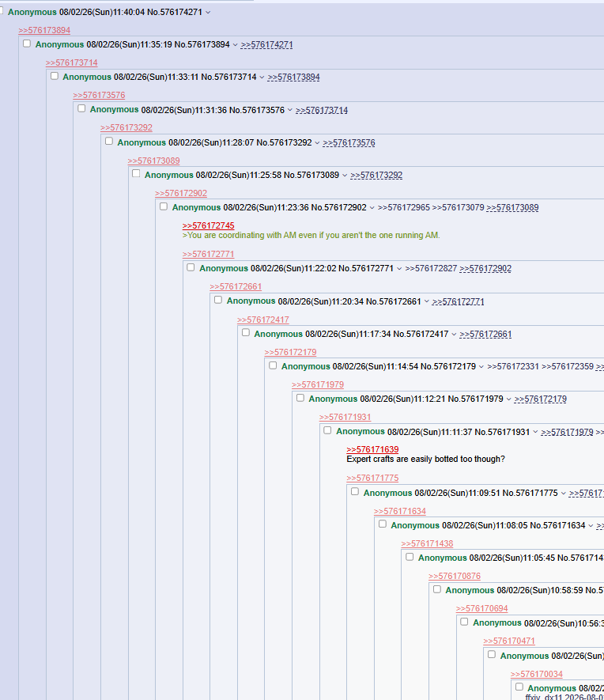Follow red quote link >>576172902

[x=181, y=193]
